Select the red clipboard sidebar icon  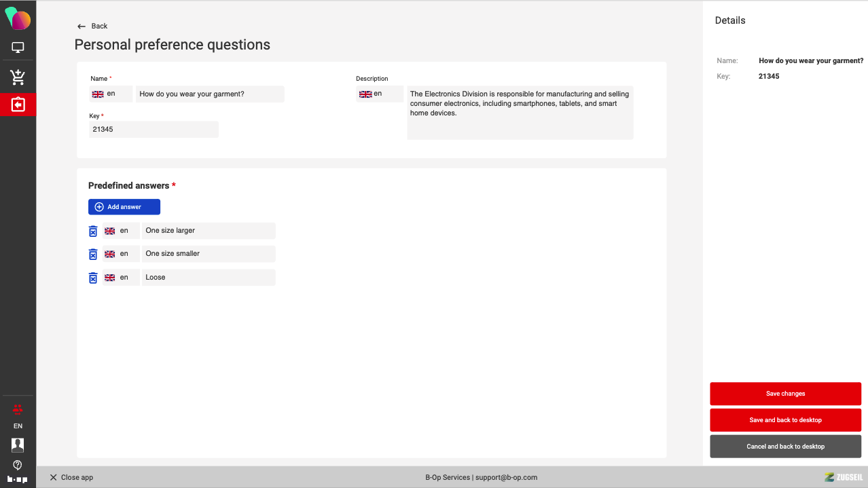[x=18, y=105]
